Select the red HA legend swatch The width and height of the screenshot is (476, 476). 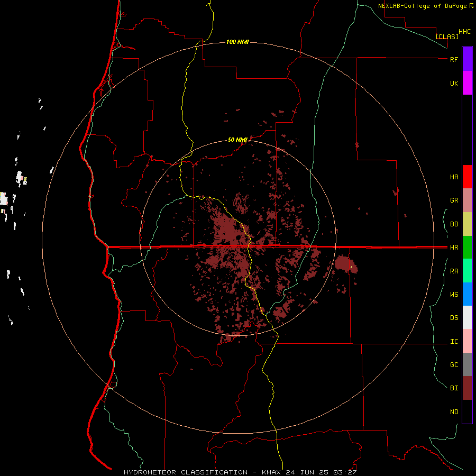[x=467, y=177]
